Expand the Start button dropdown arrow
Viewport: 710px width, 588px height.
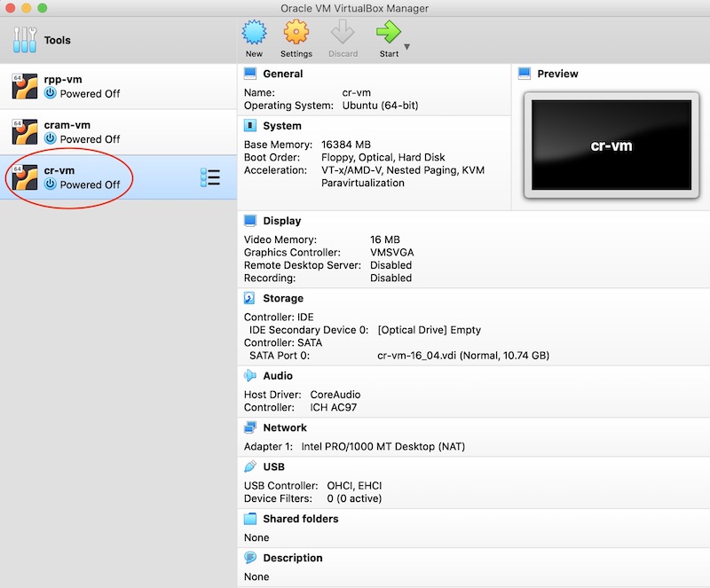point(407,46)
